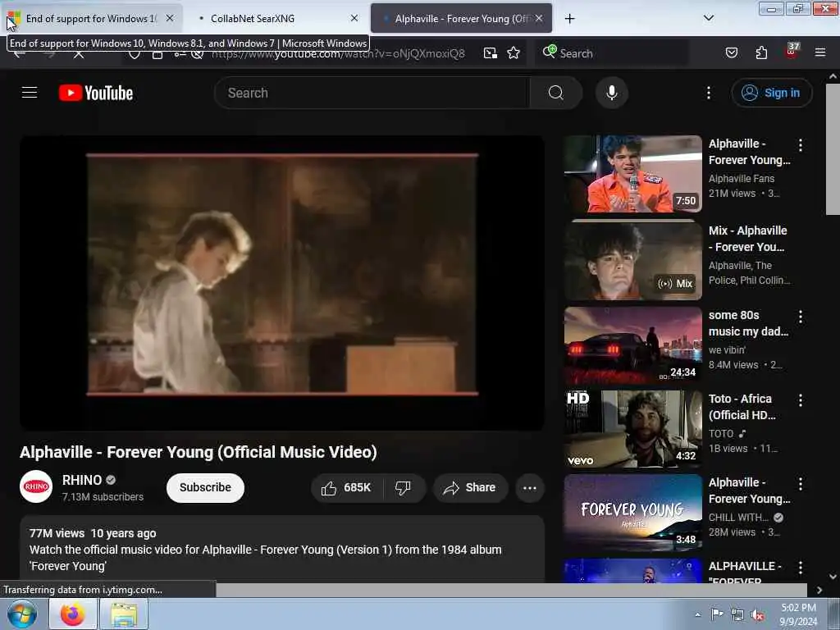Open more actions ellipsis below the video
Viewport: 840px width, 630px height.
pos(529,487)
